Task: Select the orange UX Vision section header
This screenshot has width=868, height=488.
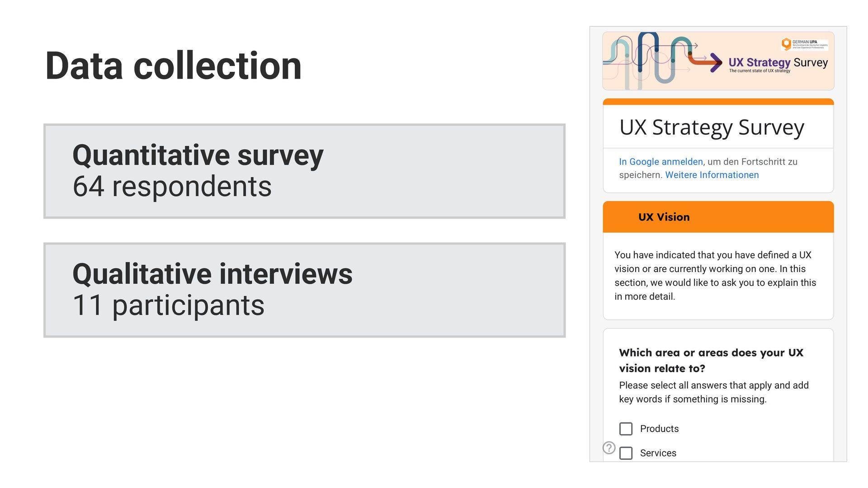Action: click(x=718, y=217)
